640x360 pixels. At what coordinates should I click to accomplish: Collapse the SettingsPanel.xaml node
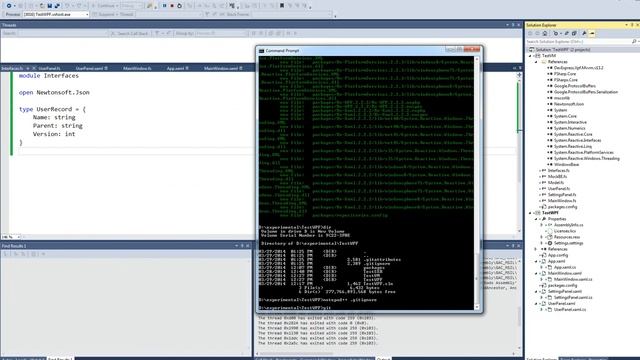[536, 291]
